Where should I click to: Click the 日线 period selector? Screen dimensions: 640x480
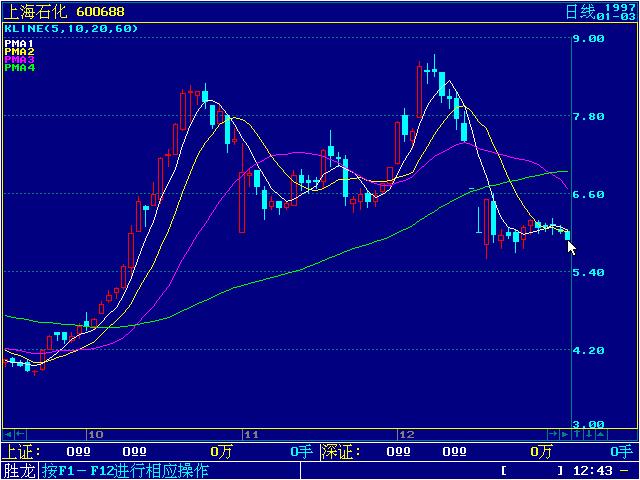579,11
